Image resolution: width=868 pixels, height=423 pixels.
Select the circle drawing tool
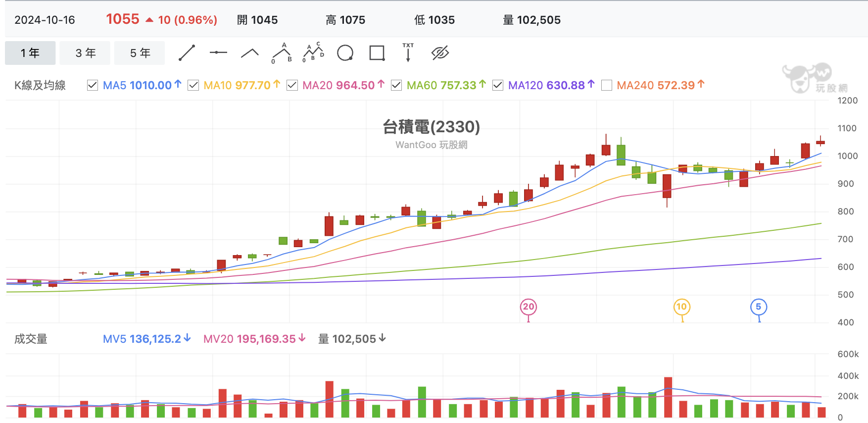point(345,53)
